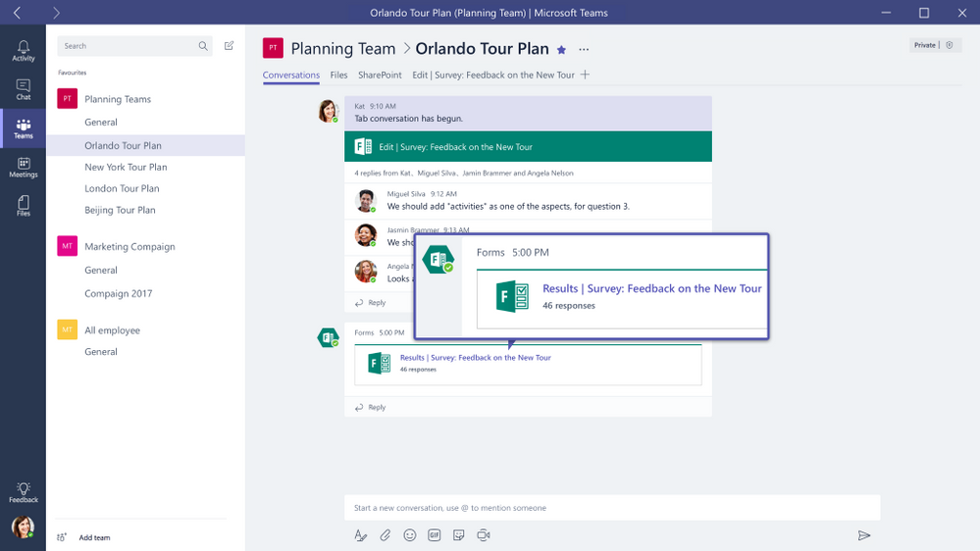Viewport: 980px width, 551px height.
Task: Open the Results Survey Feedback link
Action: pos(475,357)
